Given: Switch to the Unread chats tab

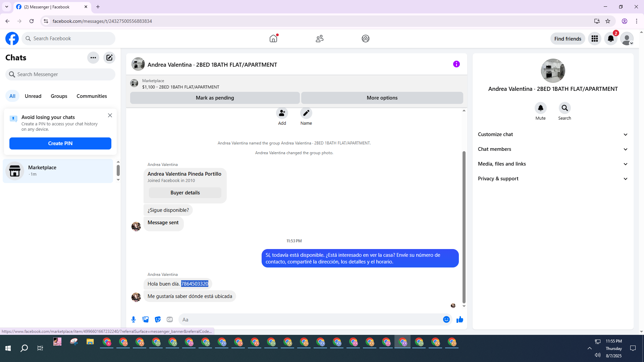Looking at the screenshot, I should click(x=33, y=96).
